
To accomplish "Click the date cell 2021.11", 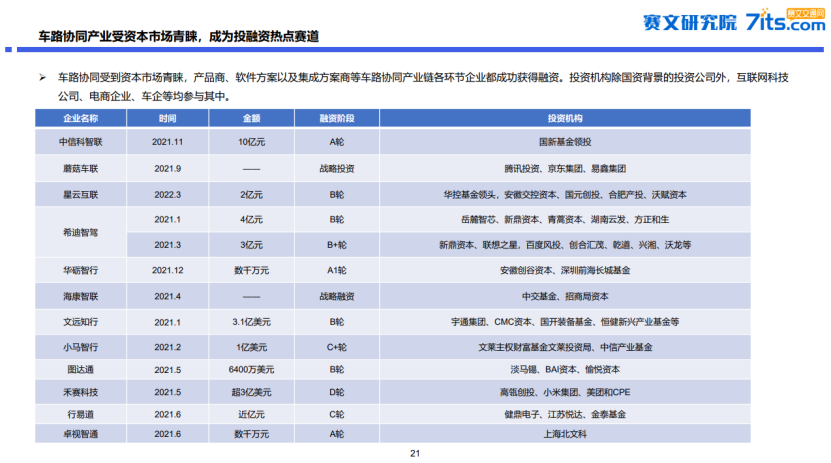I will point(167,142).
